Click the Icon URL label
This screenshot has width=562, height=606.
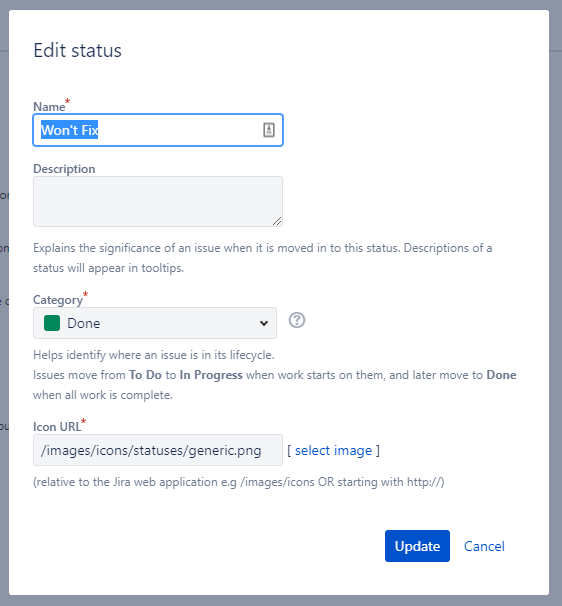57,427
